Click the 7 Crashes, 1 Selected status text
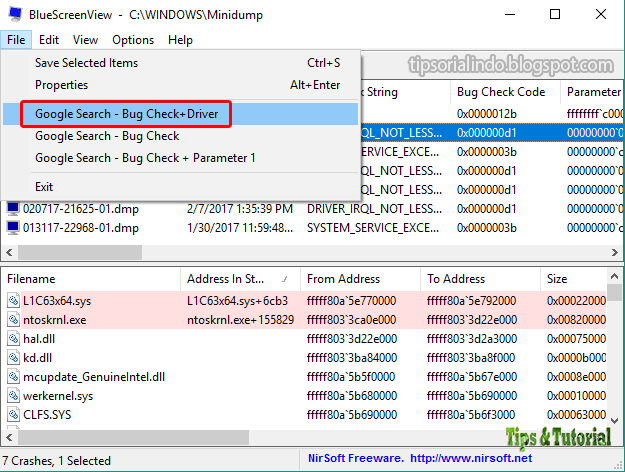 [x=57, y=461]
